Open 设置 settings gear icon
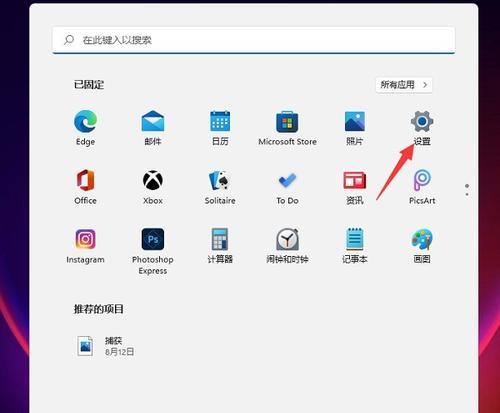 [x=422, y=121]
